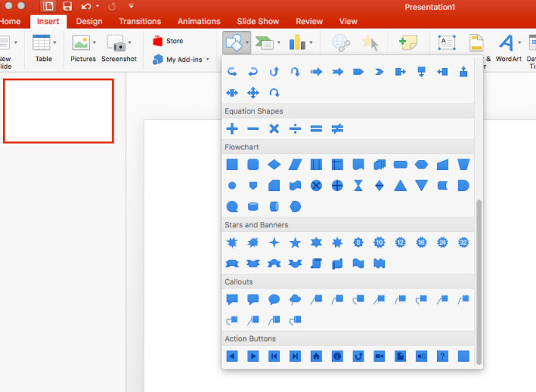Open the Slide Show tab
This screenshot has width=536, height=392.
[258, 21]
